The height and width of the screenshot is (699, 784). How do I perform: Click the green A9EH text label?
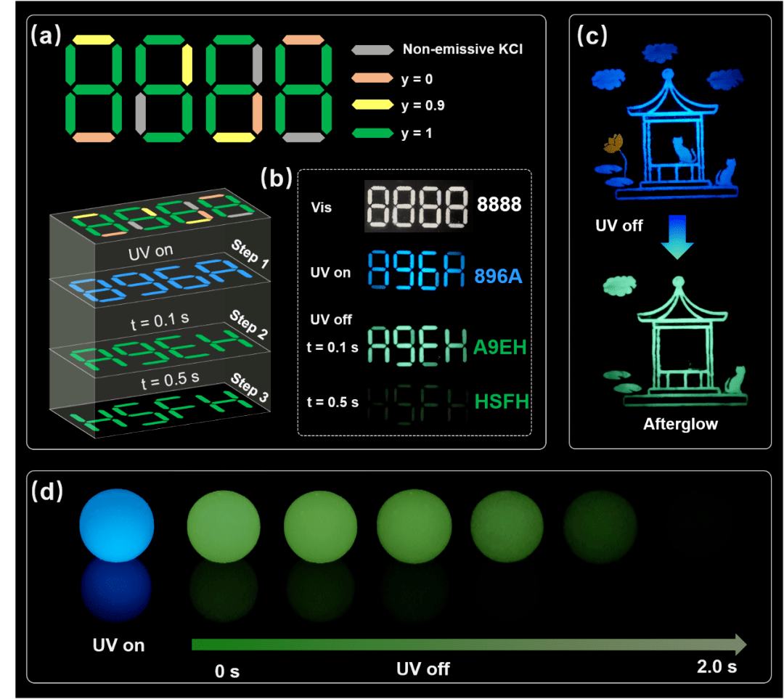pyautogui.click(x=499, y=349)
